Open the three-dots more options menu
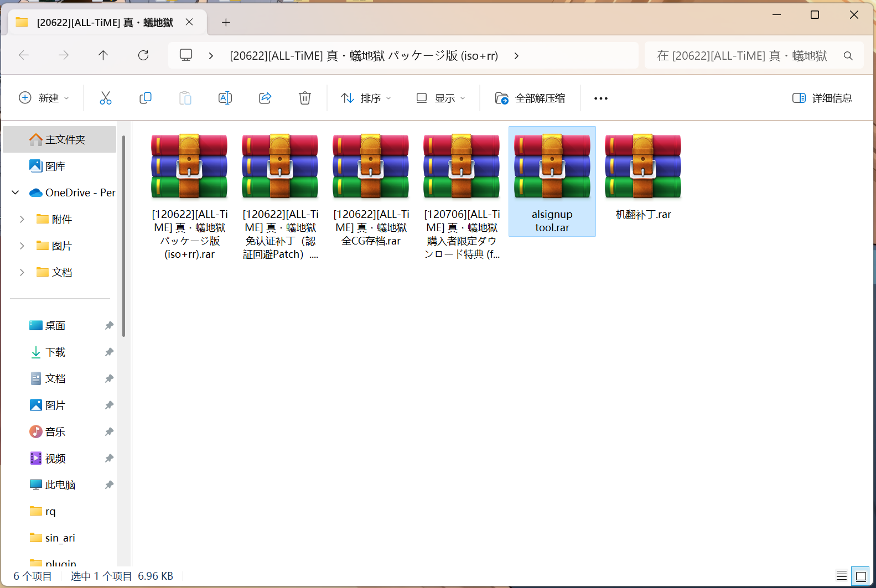 (601, 98)
